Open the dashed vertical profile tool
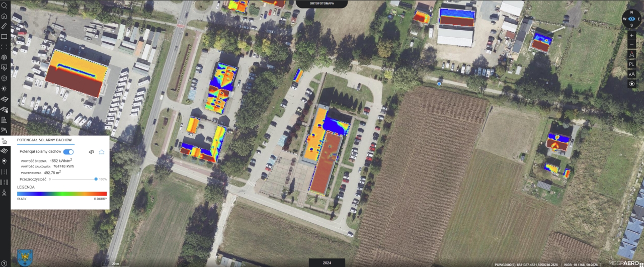This screenshot has height=267, width=644. click(4, 172)
